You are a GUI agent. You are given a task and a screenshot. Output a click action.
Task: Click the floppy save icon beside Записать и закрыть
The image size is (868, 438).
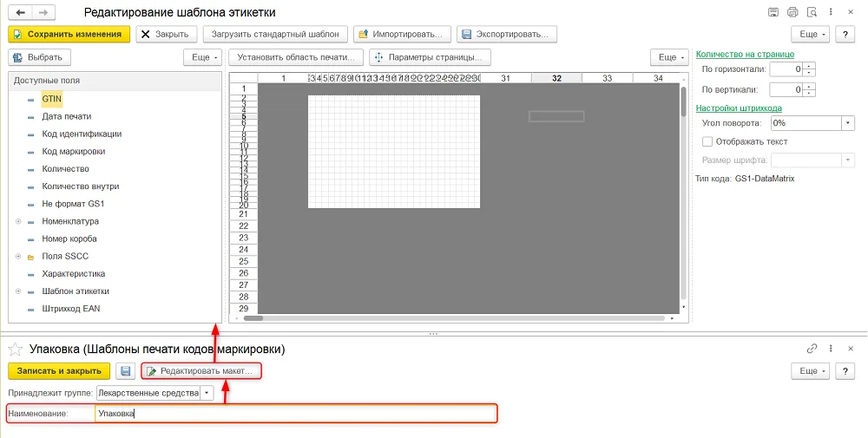[x=126, y=370]
